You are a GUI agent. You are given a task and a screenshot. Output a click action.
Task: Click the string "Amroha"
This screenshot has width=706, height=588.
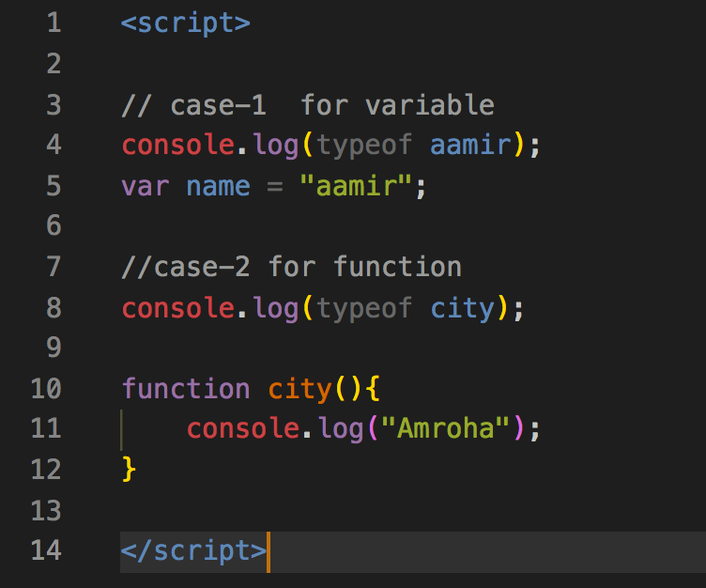[x=445, y=428]
